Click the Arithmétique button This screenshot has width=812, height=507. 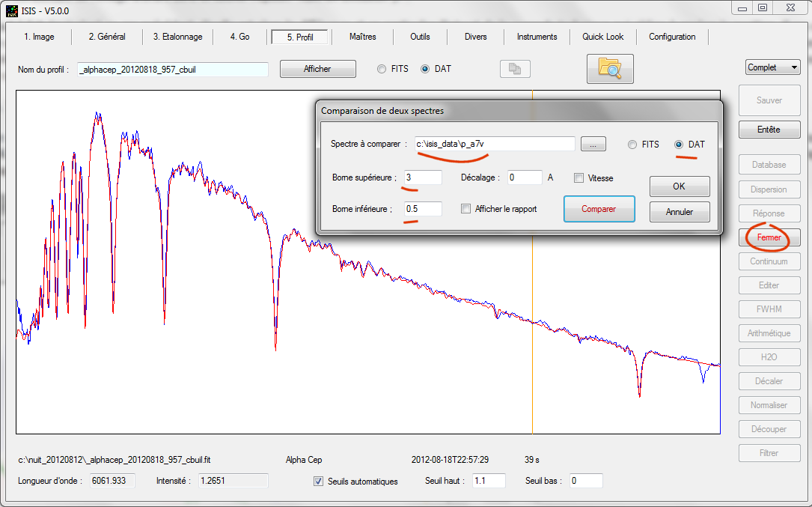(x=769, y=333)
